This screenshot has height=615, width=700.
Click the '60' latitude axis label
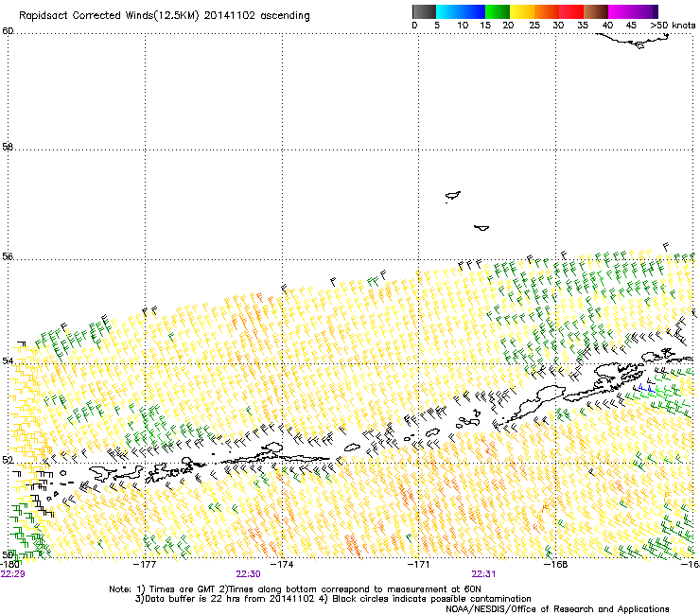pos(8,31)
